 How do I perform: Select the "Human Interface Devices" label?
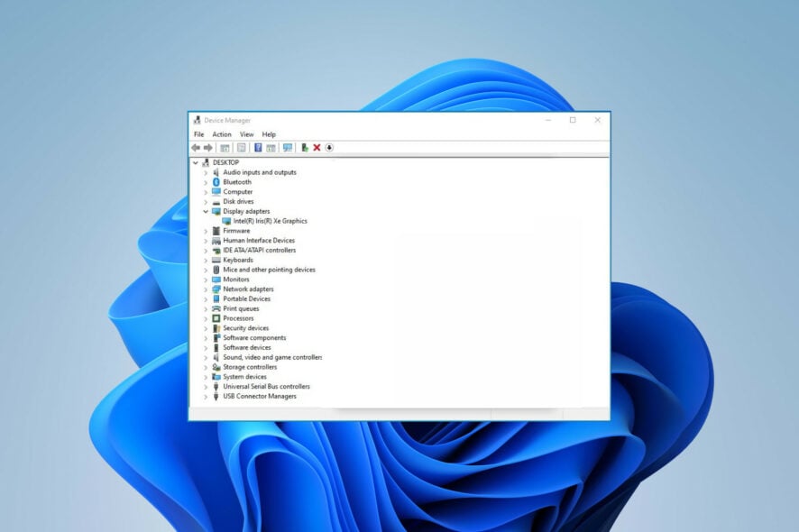pos(259,241)
